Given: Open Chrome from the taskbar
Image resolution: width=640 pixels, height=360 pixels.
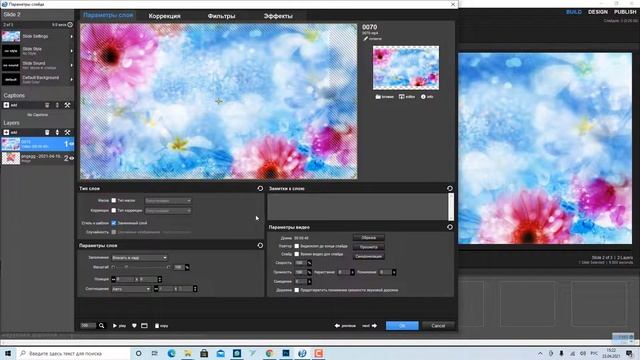Looking at the screenshot, I should [269, 353].
